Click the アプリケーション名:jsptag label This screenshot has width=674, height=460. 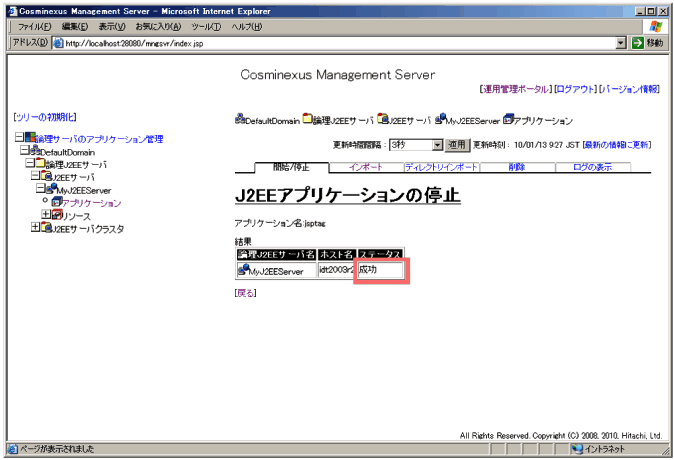coord(280,223)
